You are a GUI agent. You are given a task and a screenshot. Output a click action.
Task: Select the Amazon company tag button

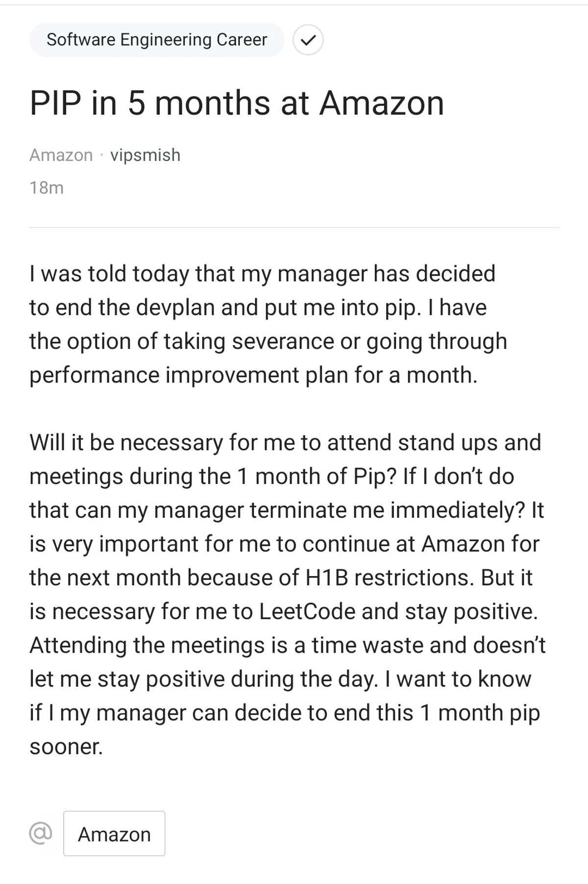click(x=114, y=834)
